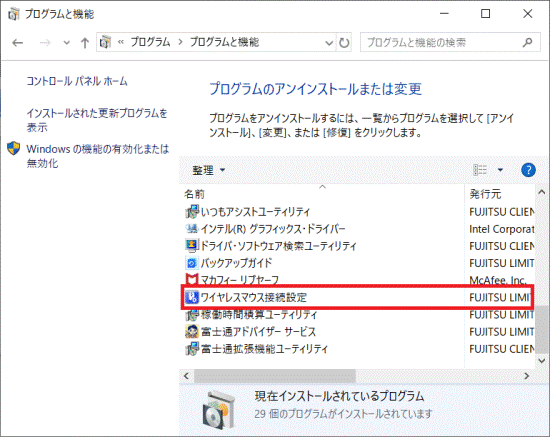Image resolution: width=550 pixels, height=437 pixels.
Task: Click the back navigation arrow
Action: tap(18, 43)
